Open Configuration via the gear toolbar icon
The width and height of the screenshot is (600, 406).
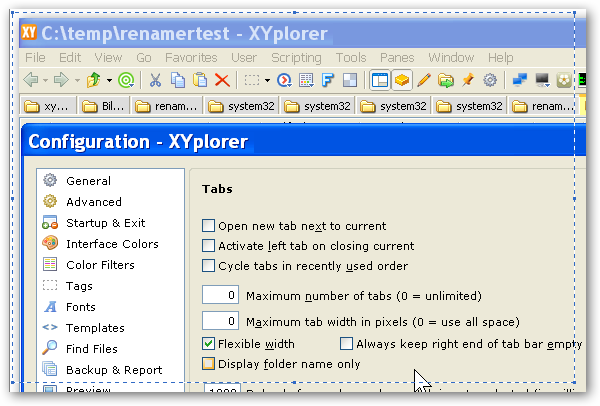point(490,80)
